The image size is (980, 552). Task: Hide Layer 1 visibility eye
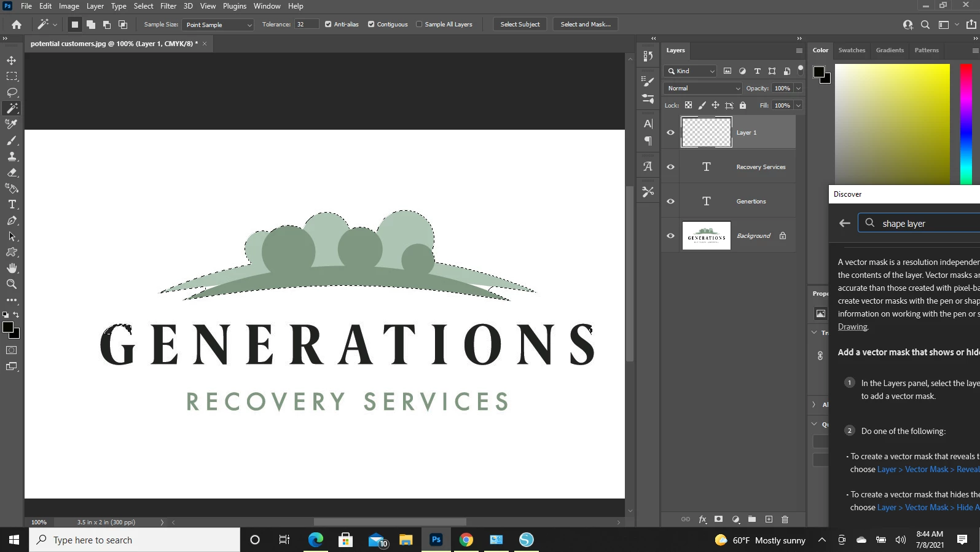point(670,133)
